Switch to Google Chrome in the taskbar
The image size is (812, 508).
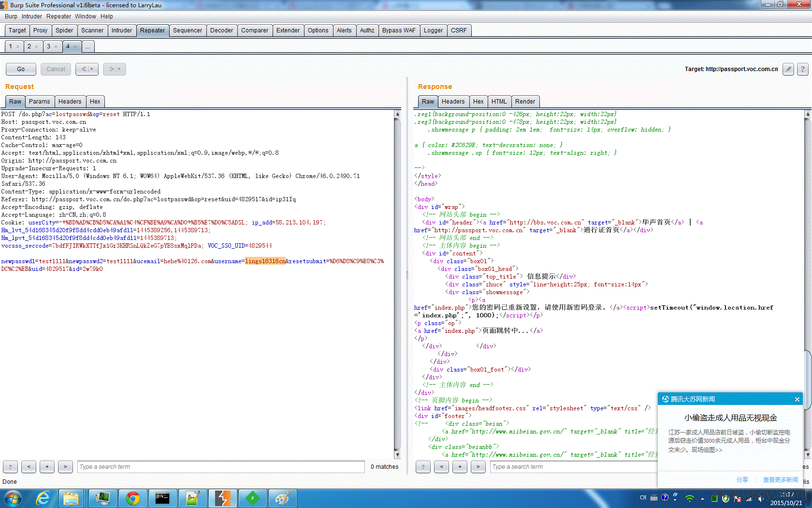[132, 498]
